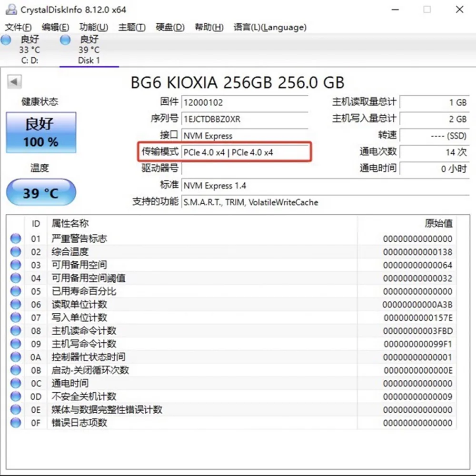
Task: Click the status indicator beside 综合温度
Action: pyautogui.click(x=14, y=251)
